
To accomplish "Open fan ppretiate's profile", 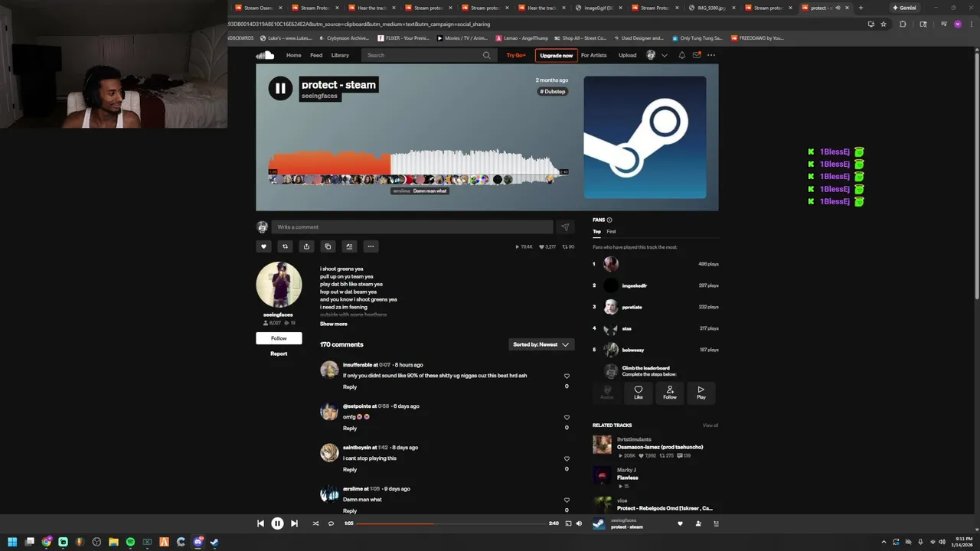I will (x=632, y=307).
